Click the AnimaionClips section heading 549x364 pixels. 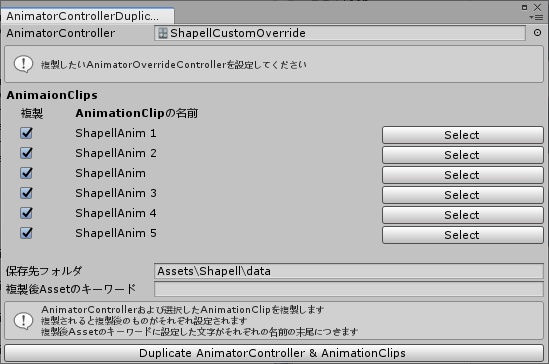(x=52, y=95)
